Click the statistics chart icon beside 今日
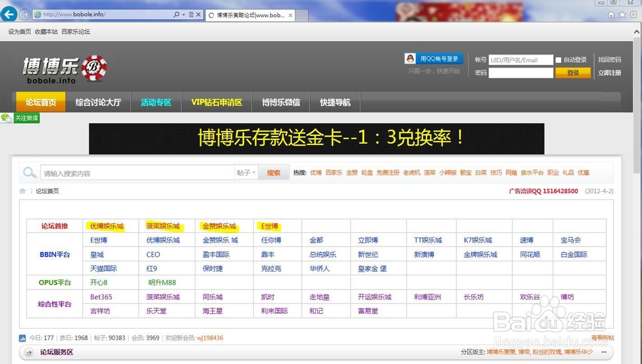The height and width of the screenshot is (364, 642). [x=22, y=338]
